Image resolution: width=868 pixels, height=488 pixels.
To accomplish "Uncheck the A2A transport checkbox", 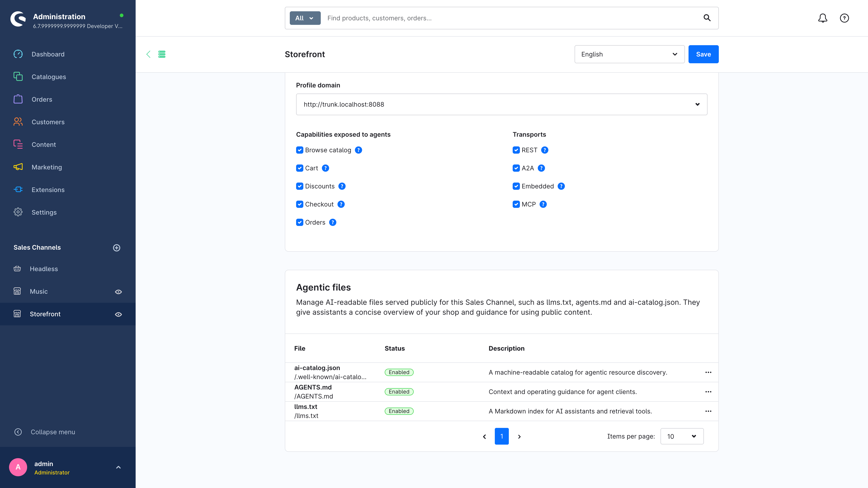I will pos(516,168).
